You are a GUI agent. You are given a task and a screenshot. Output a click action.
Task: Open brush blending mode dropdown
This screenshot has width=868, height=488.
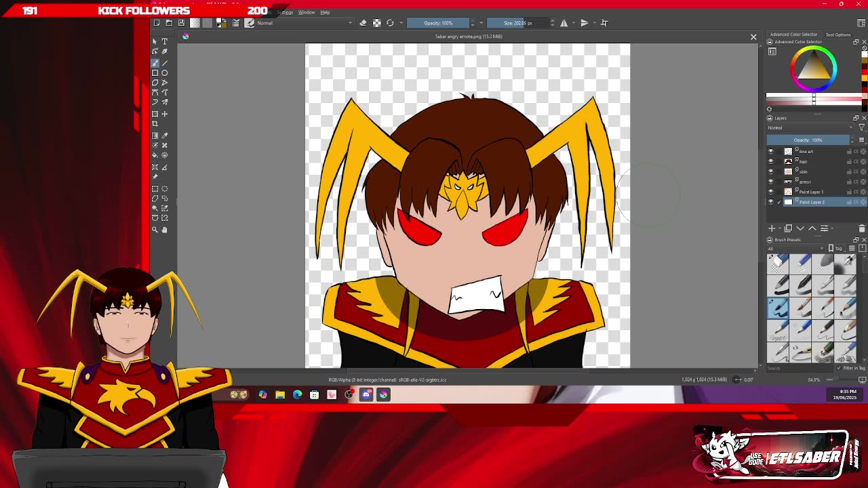304,23
